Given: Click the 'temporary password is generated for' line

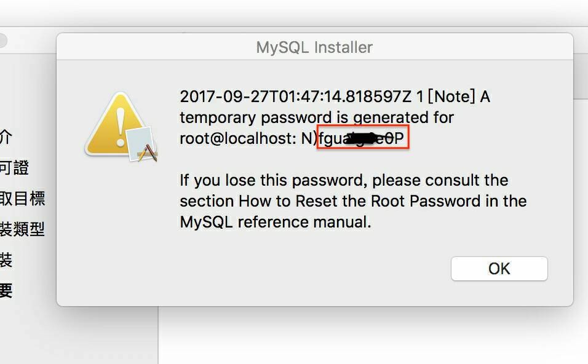Looking at the screenshot, I should click(317, 117).
